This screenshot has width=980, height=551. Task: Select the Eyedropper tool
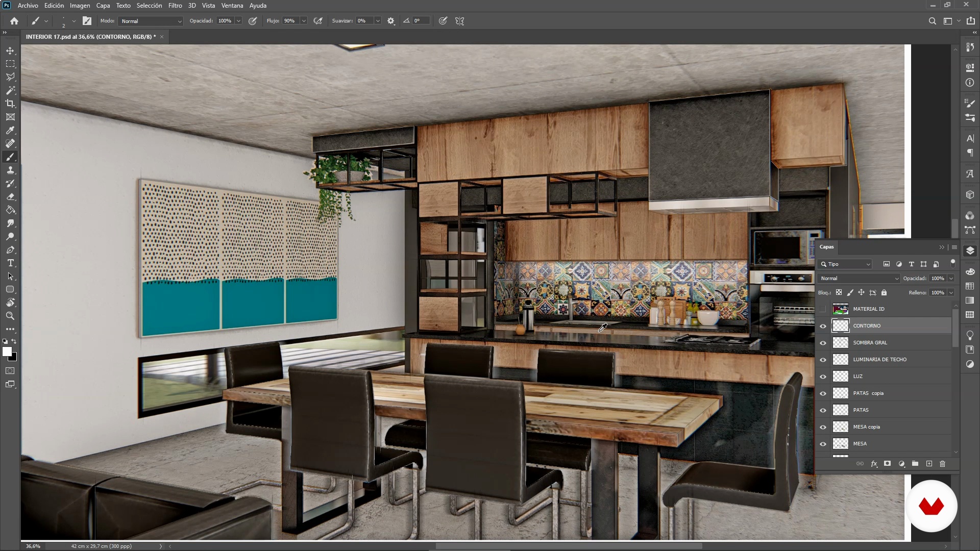click(10, 130)
